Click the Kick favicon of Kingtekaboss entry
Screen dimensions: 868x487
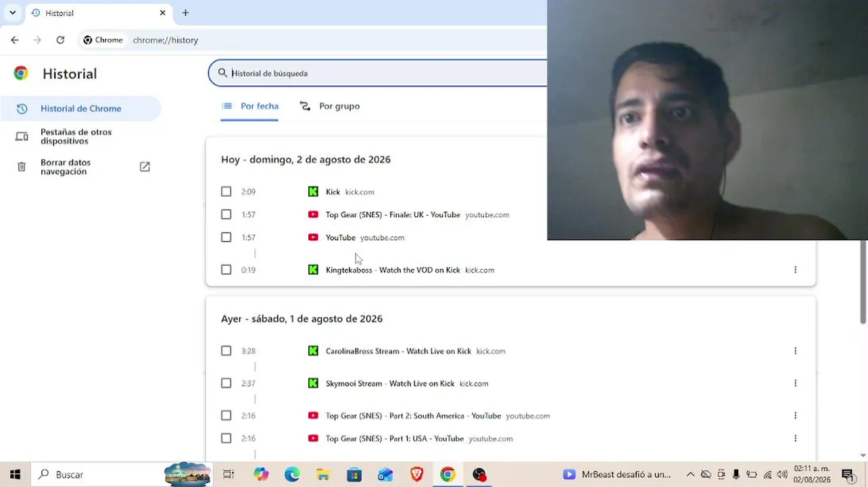point(313,270)
